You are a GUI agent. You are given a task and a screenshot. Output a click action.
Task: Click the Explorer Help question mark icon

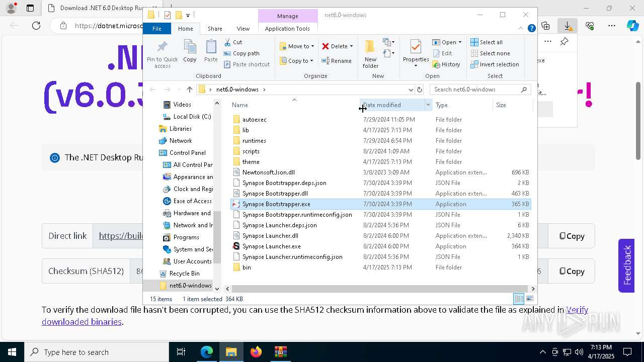(x=531, y=29)
